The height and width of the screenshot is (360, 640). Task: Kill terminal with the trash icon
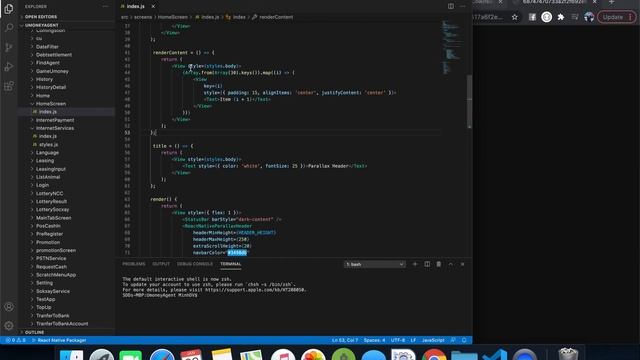coord(439,264)
